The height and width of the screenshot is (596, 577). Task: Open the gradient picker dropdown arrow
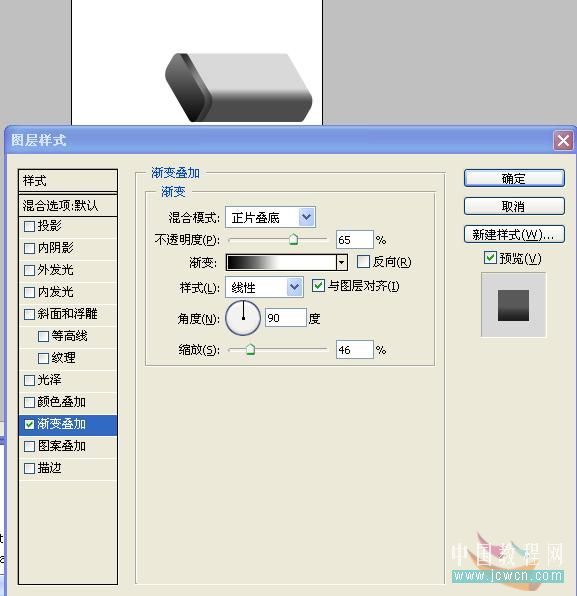342,262
